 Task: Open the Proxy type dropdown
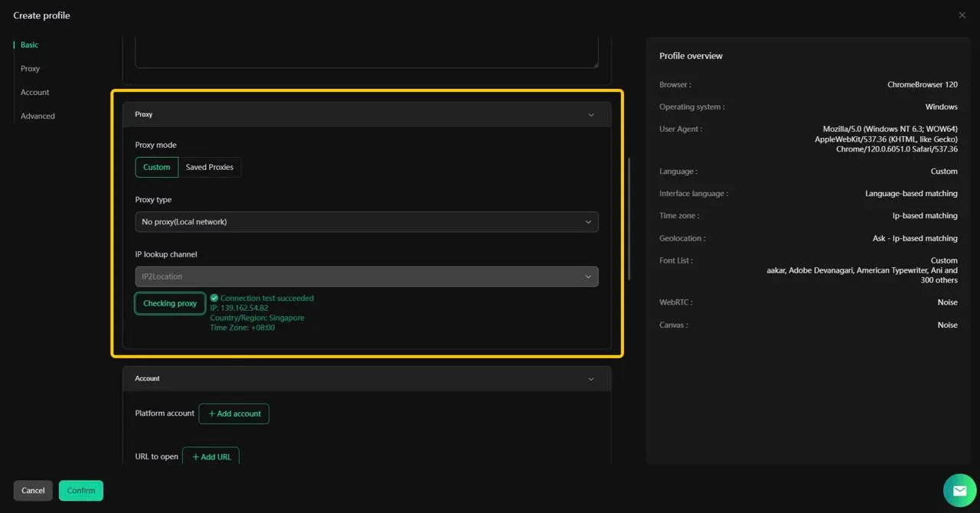pyautogui.click(x=366, y=221)
